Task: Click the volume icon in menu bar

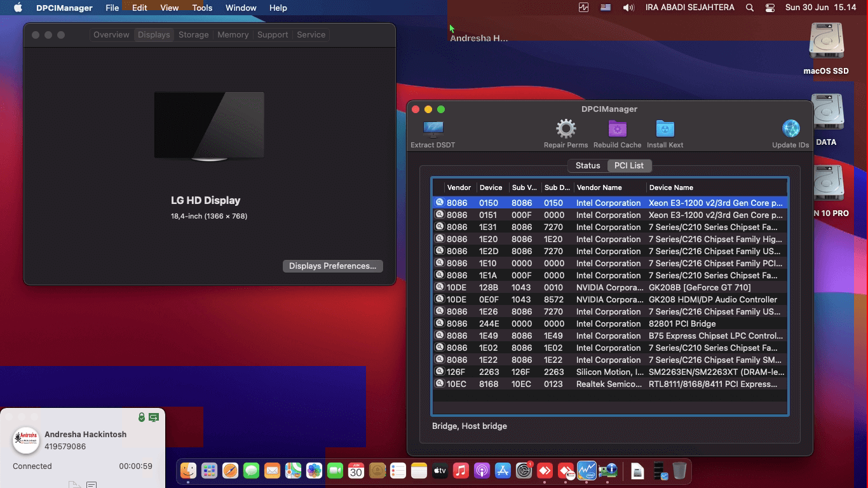Action: (628, 8)
